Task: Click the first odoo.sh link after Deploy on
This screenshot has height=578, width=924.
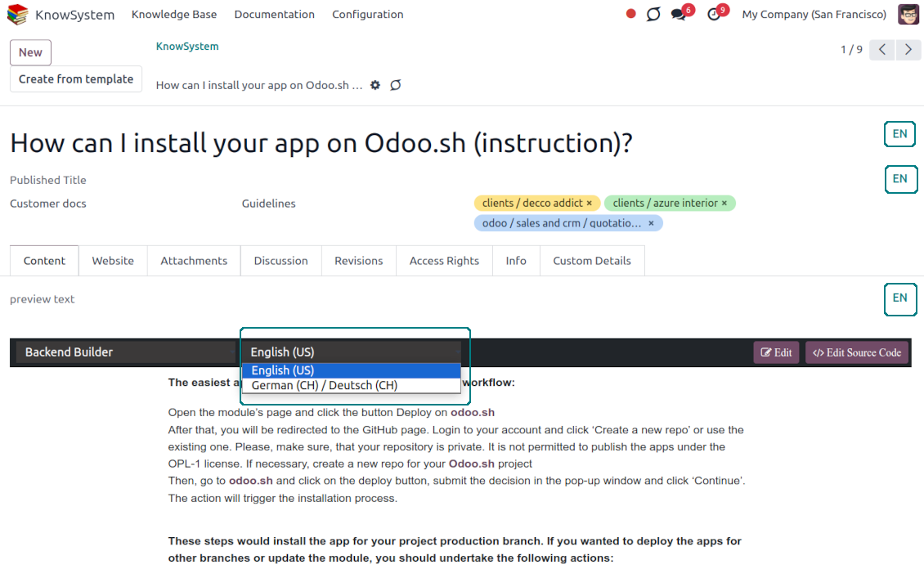Action: tap(473, 413)
